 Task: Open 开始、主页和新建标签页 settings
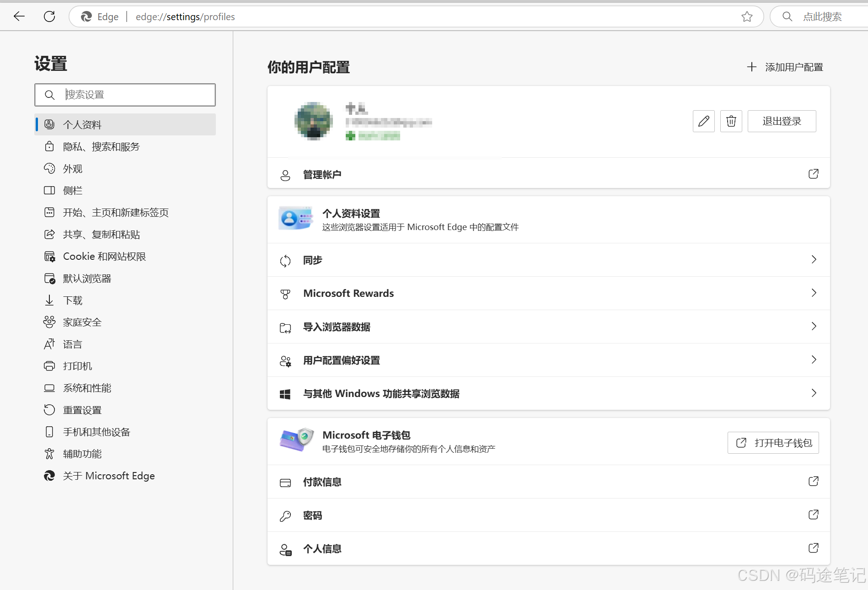(125, 212)
